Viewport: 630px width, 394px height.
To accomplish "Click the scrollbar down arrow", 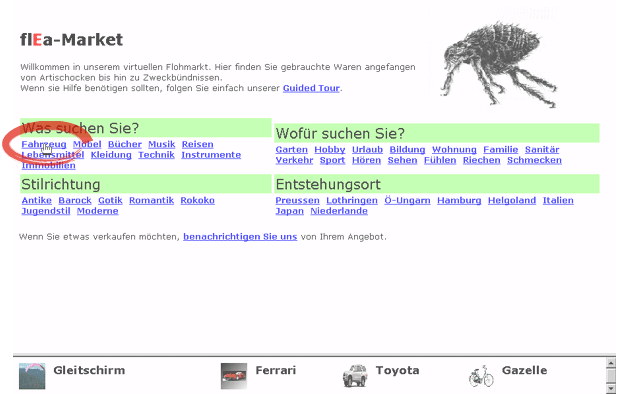I will 611,388.
